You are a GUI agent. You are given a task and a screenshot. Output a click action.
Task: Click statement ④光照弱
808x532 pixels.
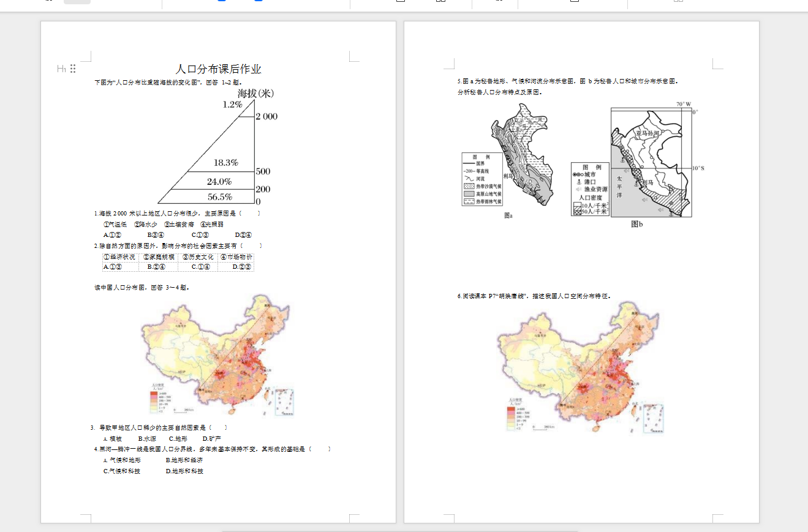[212, 224]
